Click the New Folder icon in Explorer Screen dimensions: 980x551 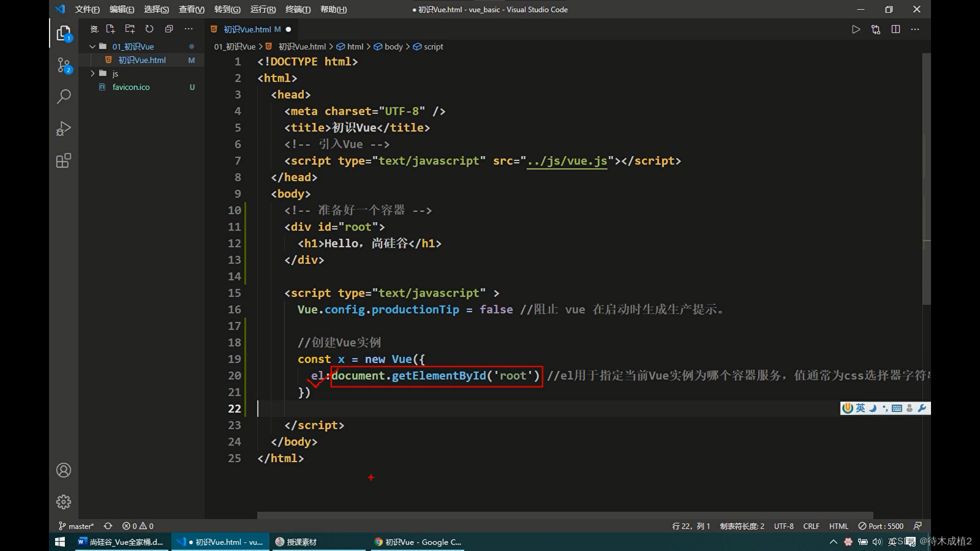pos(130,29)
